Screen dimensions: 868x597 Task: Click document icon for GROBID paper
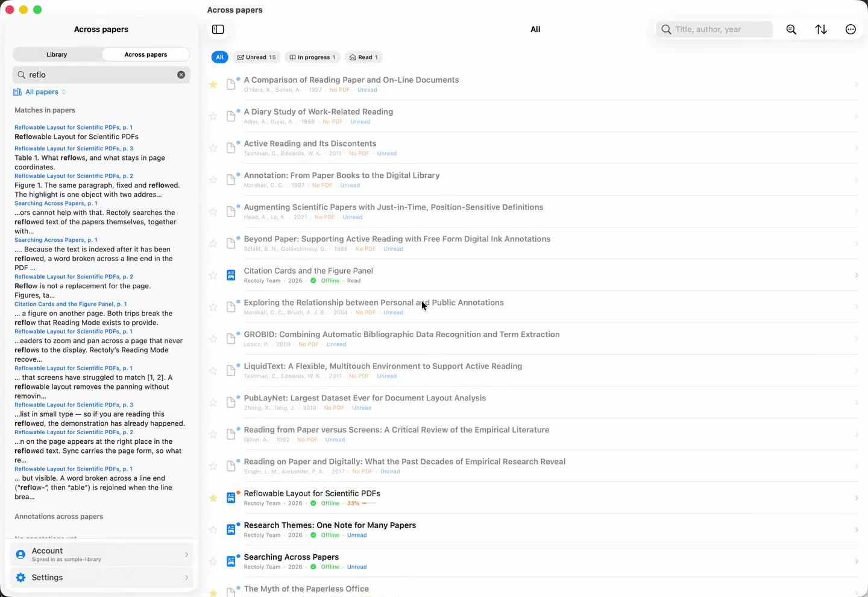tap(231, 339)
